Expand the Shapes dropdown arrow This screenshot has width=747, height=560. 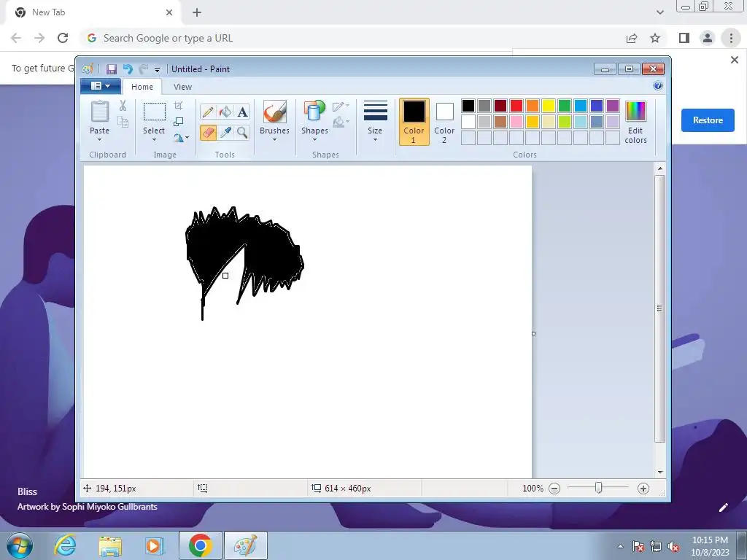314,140
